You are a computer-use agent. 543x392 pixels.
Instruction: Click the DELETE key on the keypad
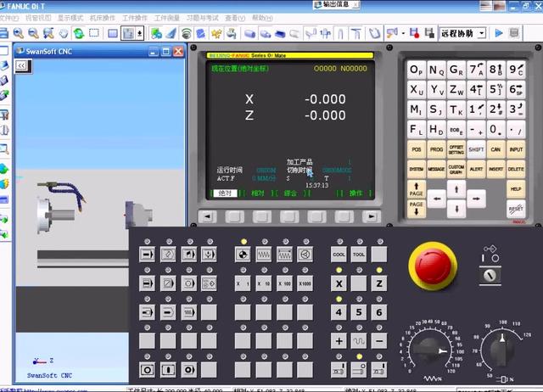coord(516,169)
